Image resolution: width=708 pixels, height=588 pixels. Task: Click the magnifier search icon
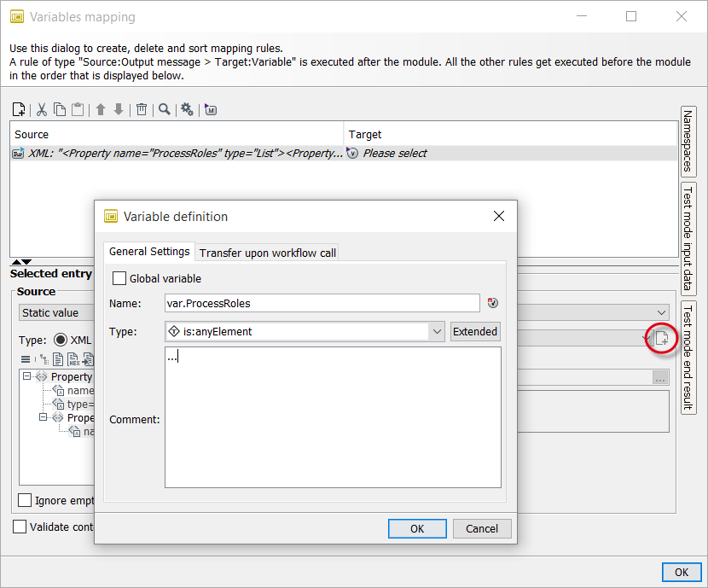[164, 109]
